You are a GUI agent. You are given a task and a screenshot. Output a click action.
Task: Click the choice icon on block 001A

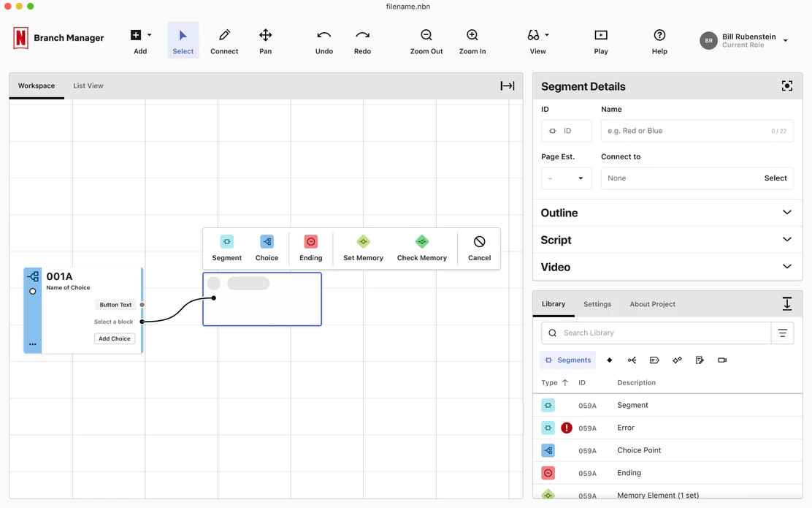33,276
